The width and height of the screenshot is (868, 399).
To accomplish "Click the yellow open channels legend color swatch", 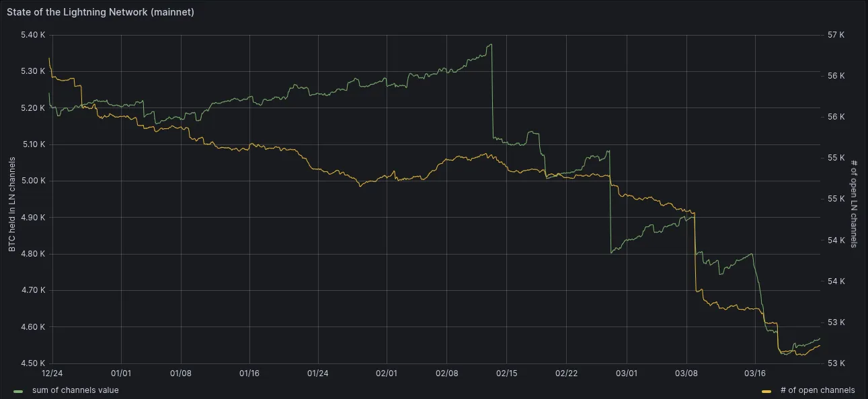I will [766, 391].
